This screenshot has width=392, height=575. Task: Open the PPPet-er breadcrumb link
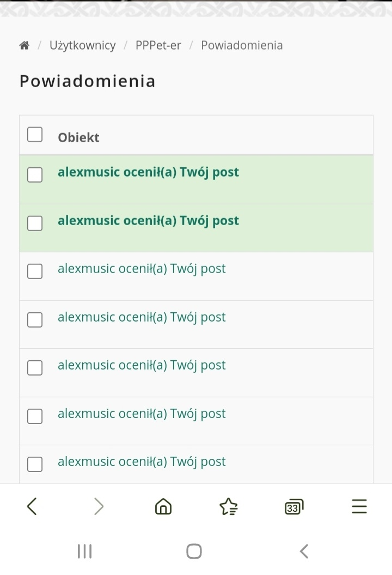158,45
